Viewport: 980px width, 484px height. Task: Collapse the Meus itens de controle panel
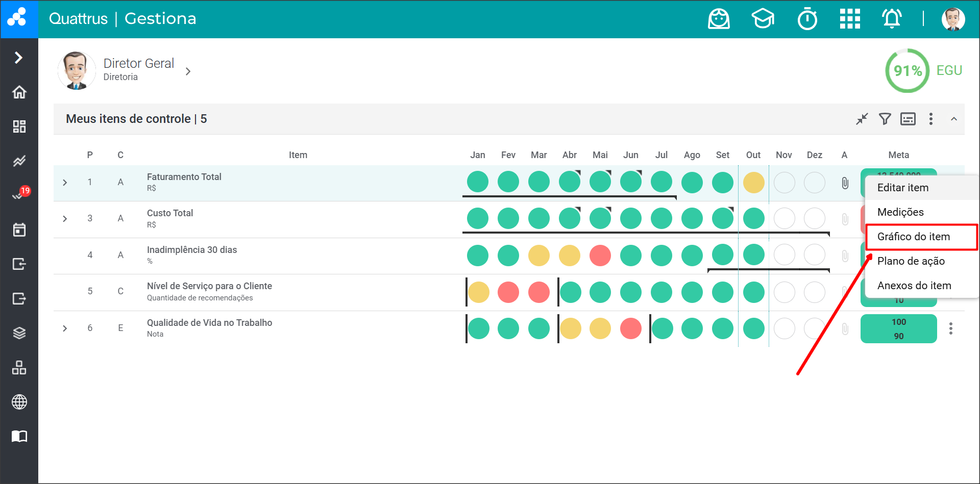pyautogui.click(x=953, y=119)
